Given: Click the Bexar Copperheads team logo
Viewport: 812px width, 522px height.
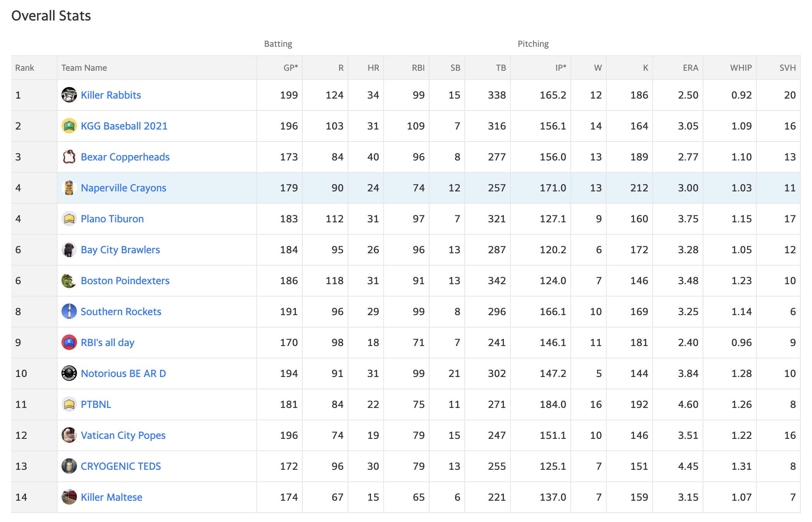Looking at the screenshot, I should pos(69,157).
